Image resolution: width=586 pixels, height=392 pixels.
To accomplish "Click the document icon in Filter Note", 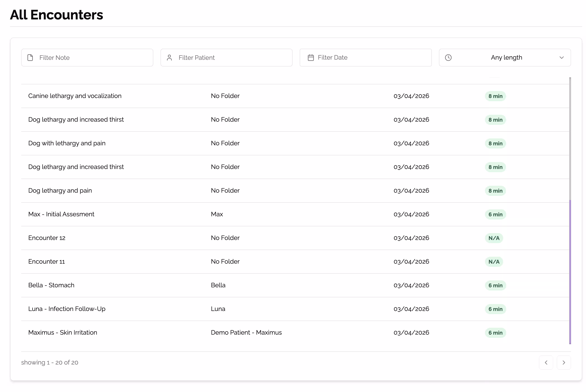I will coord(30,58).
